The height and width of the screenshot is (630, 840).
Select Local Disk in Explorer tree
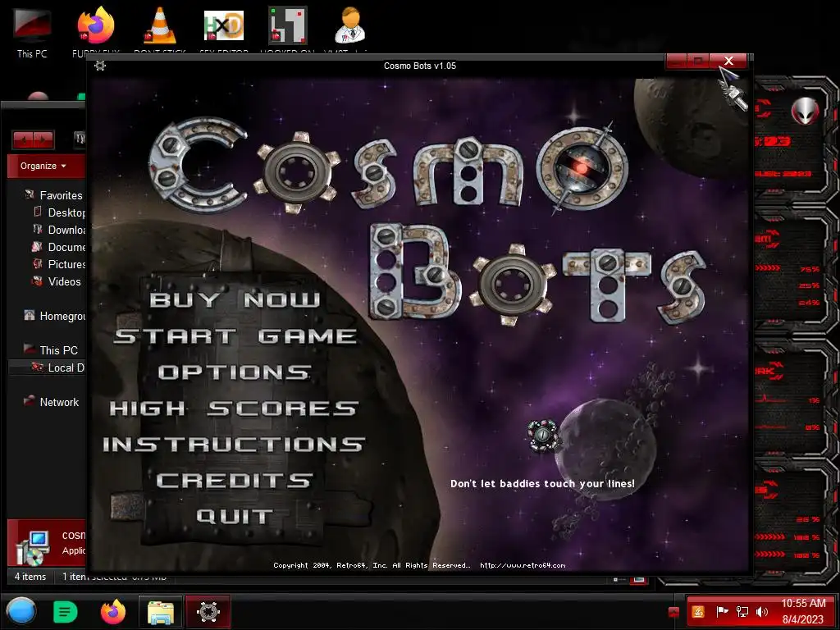pos(58,367)
